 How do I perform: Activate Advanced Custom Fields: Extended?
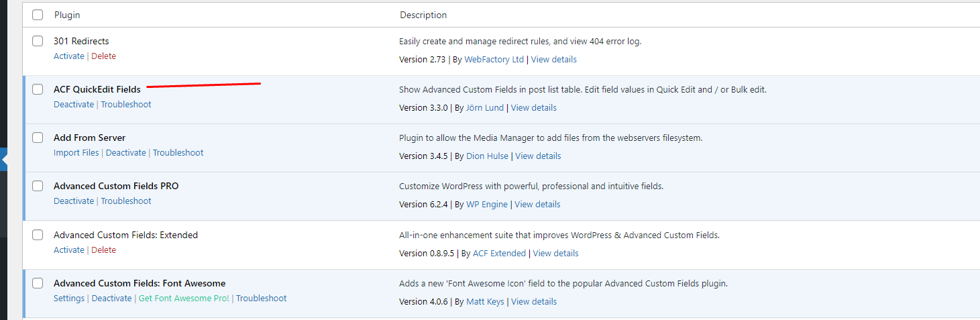(69, 250)
